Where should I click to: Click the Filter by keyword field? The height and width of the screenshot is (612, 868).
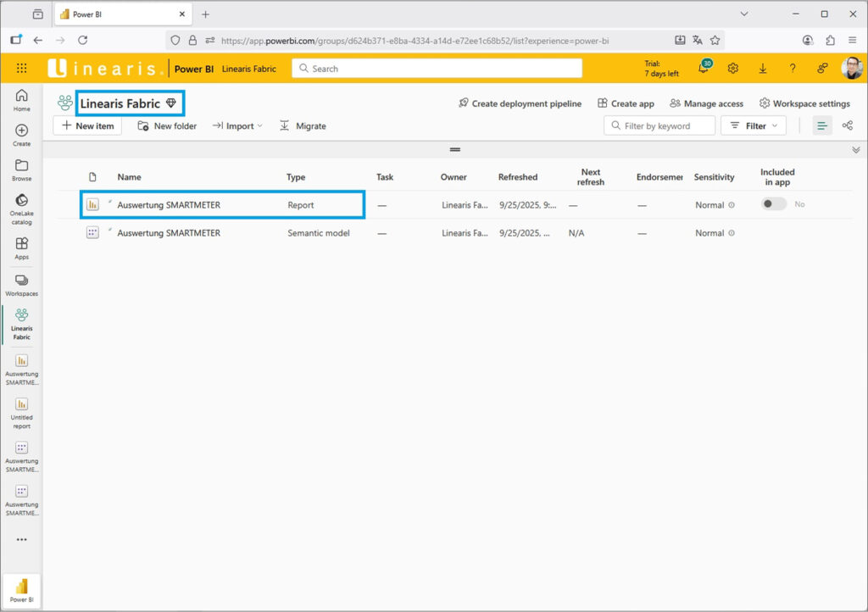point(659,125)
